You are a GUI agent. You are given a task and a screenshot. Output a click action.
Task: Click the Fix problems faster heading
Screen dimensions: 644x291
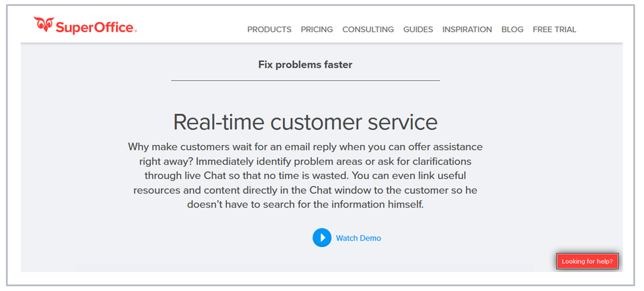click(305, 65)
